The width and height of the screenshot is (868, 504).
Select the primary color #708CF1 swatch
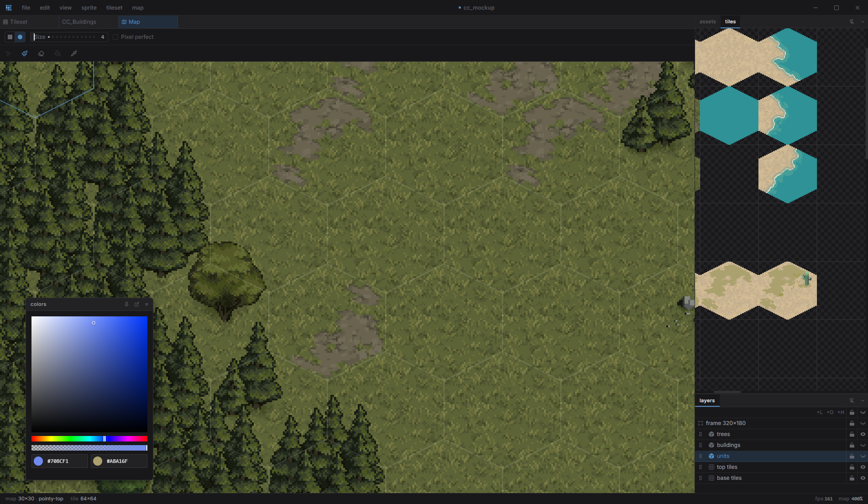coord(38,461)
